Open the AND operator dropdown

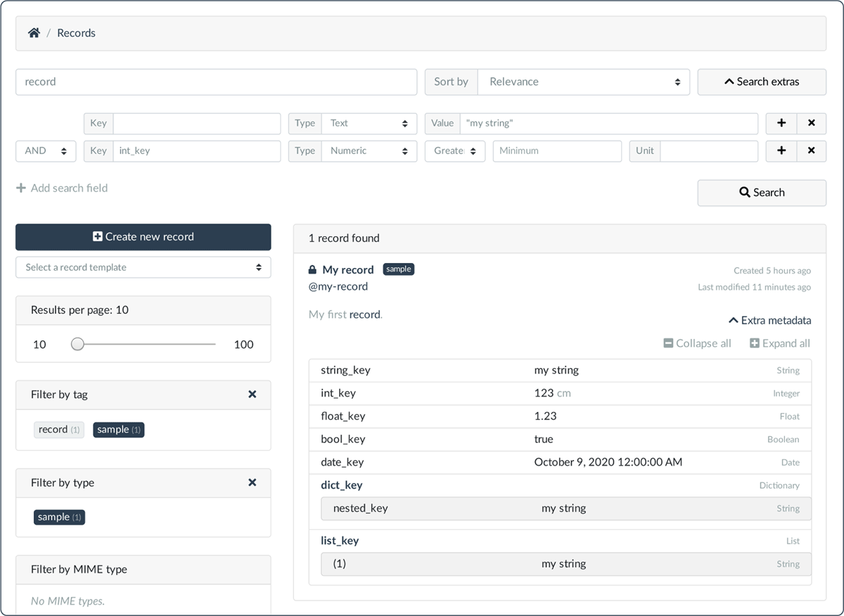pos(46,150)
